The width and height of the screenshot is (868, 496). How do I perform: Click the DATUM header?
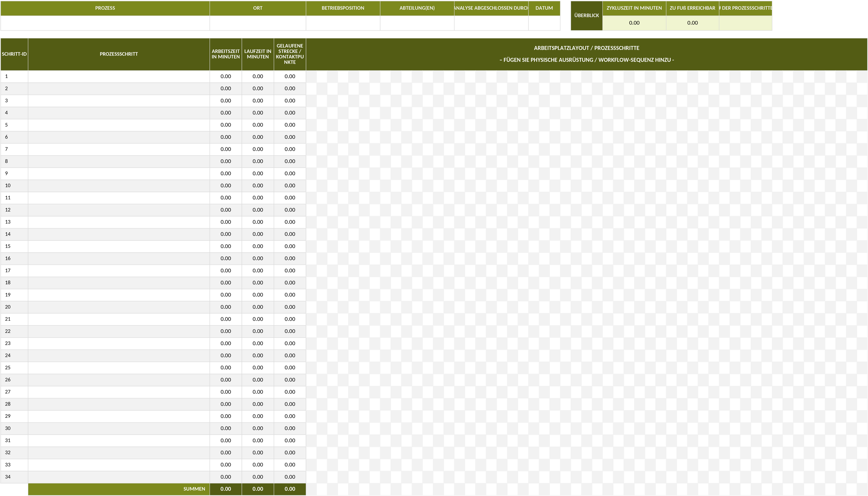point(544,8)
